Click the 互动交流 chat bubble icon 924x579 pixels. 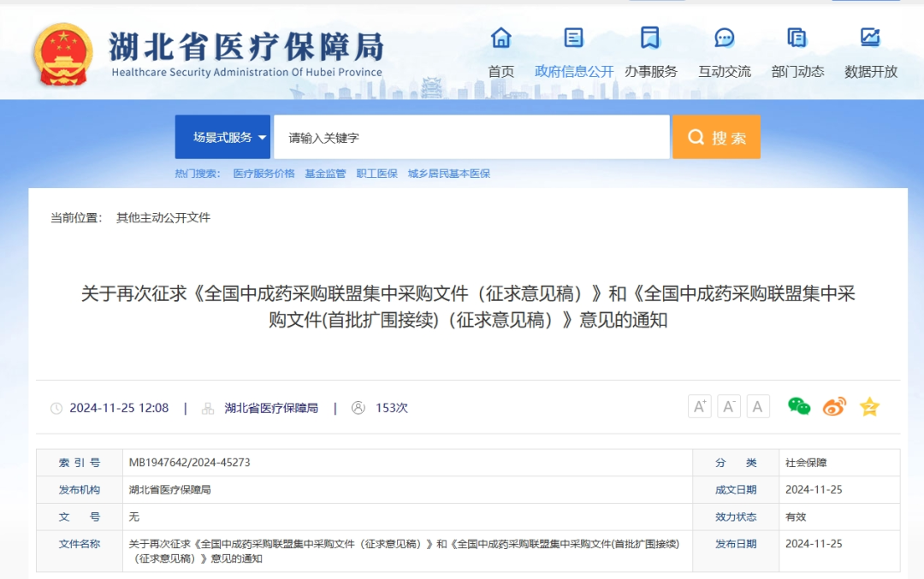pyautogui.click(x=725, y=38)
